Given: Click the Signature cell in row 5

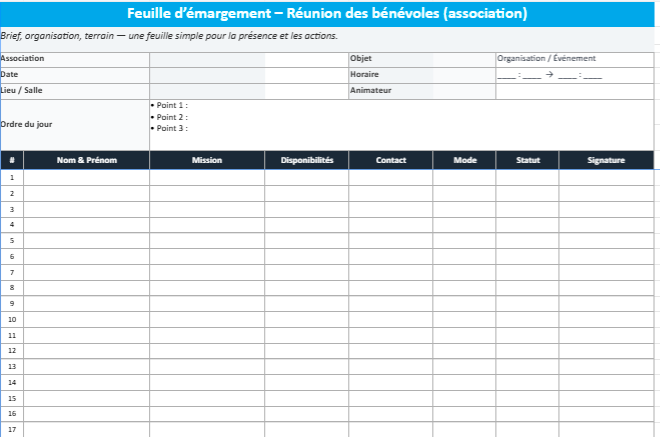Looking at the screenshot, I should point(606,241).
